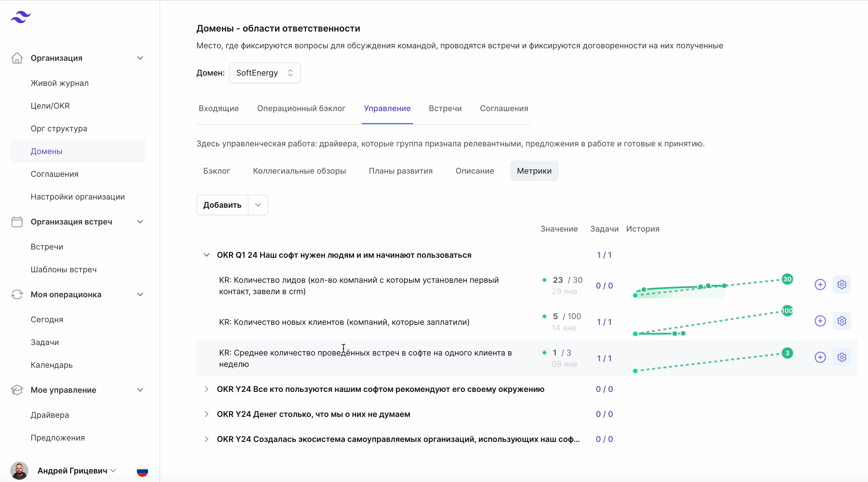Switch to the Встречи tab
Screen dimensions: 868x482
click(x=445, y=108)
